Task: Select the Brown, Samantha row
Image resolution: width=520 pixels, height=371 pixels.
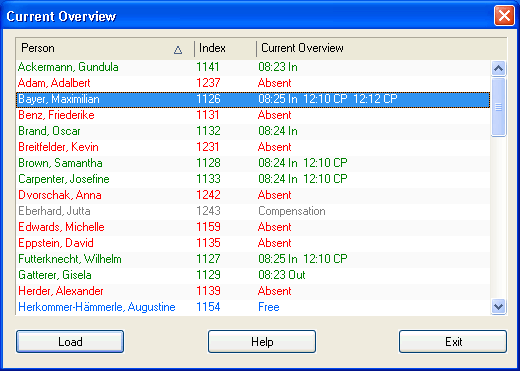Action: (253, 163)
